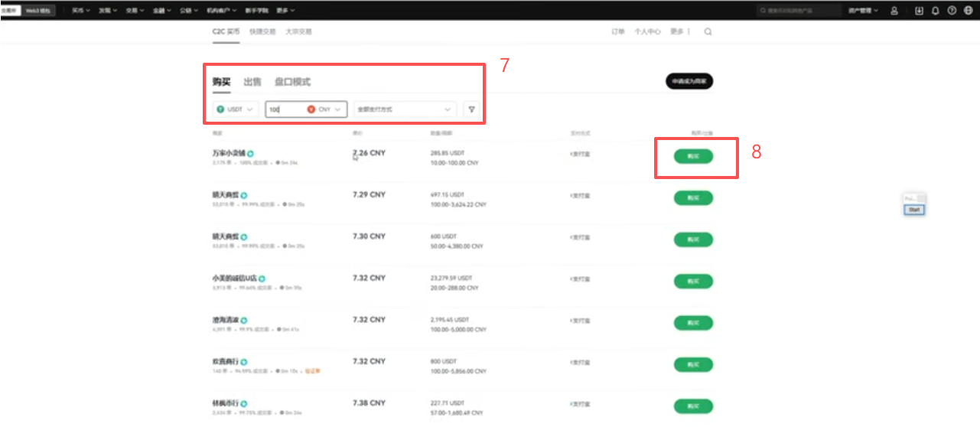Open the 订单 orders link
This screenshot has height=427, width=980.
click(617, 31)
